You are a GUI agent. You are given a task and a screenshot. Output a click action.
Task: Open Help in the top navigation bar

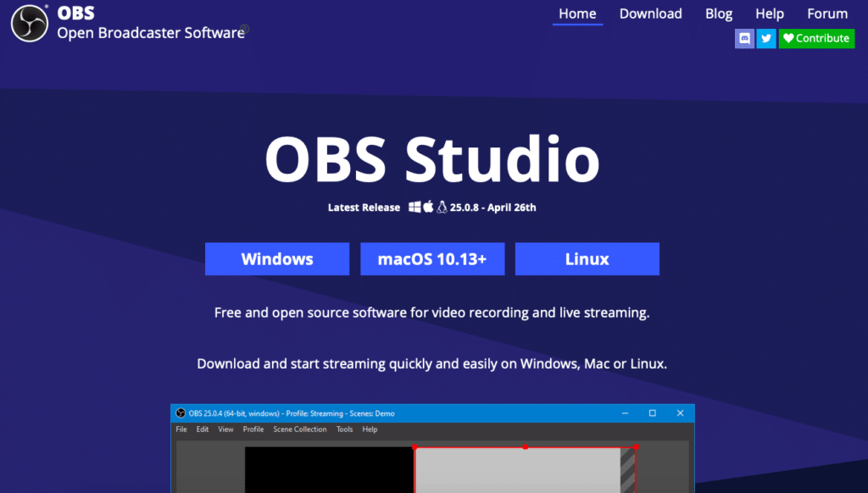(770, 14)
